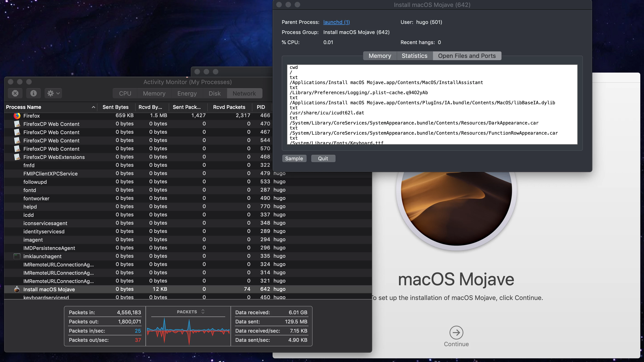
Task: Click Packets in/sec value 25
Action: (138, 331)
